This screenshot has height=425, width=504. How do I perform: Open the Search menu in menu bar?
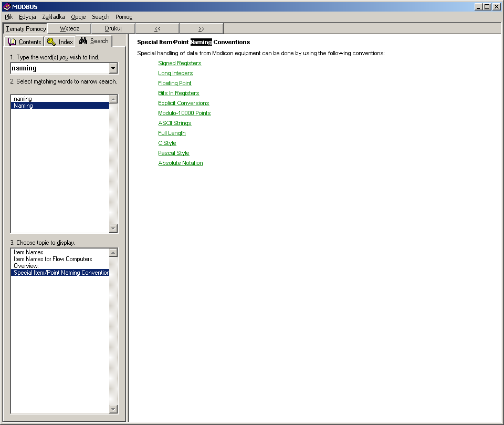click(101, 17)
